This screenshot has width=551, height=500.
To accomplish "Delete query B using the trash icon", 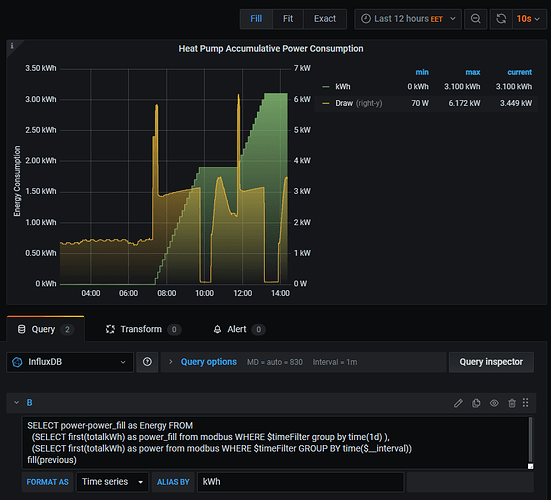I will point(512,403).
